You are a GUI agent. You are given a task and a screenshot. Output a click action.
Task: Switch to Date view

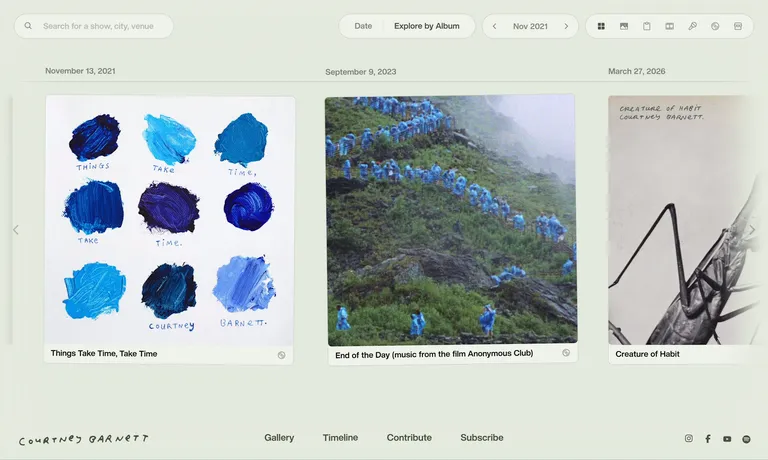pos(363,26)
